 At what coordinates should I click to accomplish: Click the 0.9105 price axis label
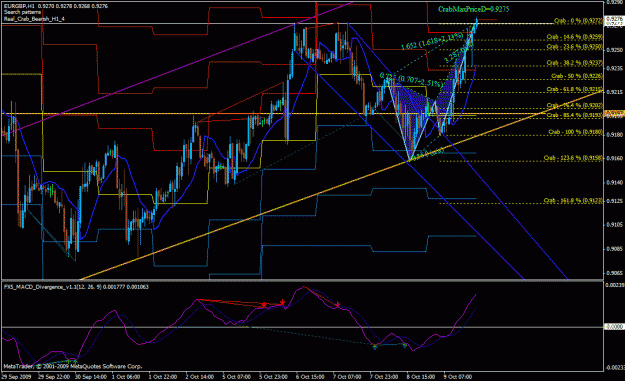point(614,225)
